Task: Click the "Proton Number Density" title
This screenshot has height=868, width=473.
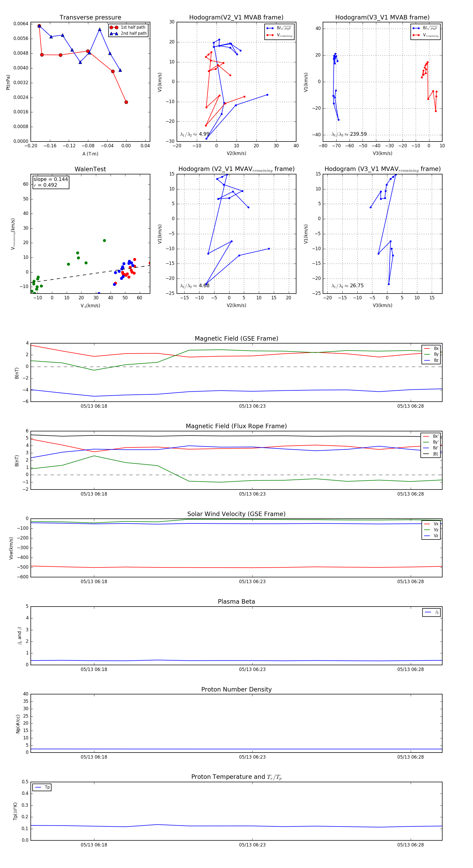Action: point(236,689)
